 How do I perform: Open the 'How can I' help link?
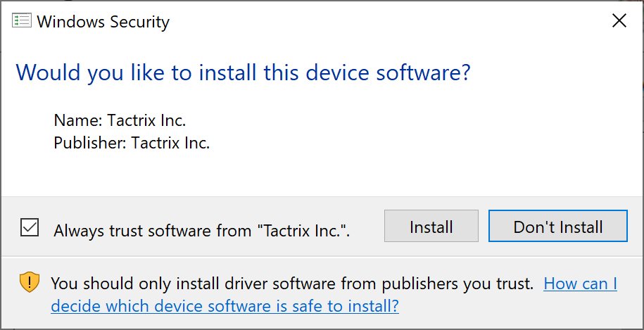pos(581,283)
